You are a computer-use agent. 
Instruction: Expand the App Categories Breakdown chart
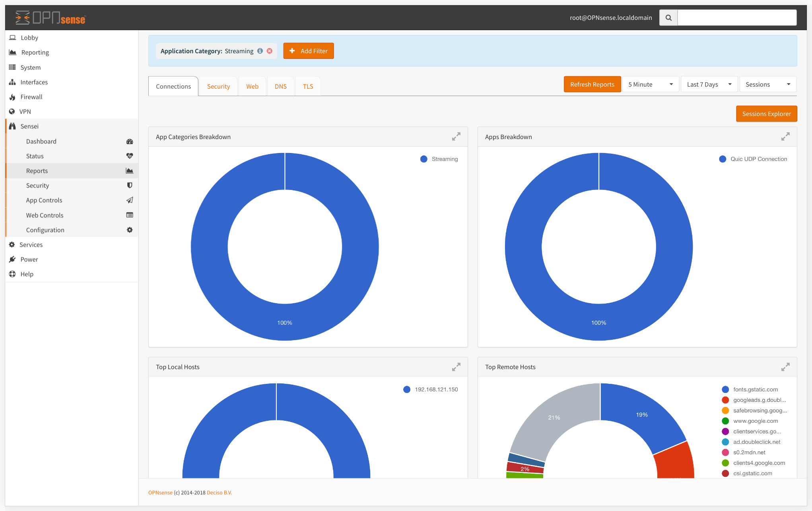[x=456, y=136]
